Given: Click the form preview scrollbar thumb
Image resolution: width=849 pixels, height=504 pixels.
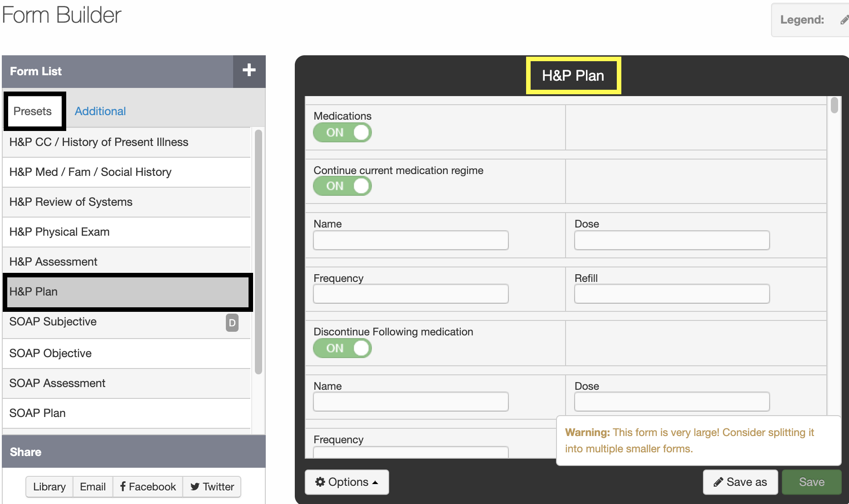Looking at the screenshot, I should (834, 105).
